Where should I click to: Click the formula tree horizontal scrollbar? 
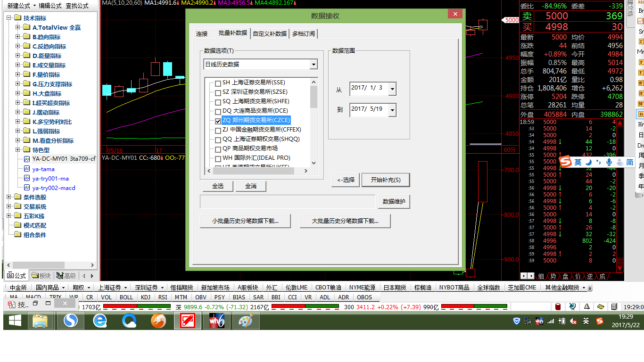pos(50,265)
